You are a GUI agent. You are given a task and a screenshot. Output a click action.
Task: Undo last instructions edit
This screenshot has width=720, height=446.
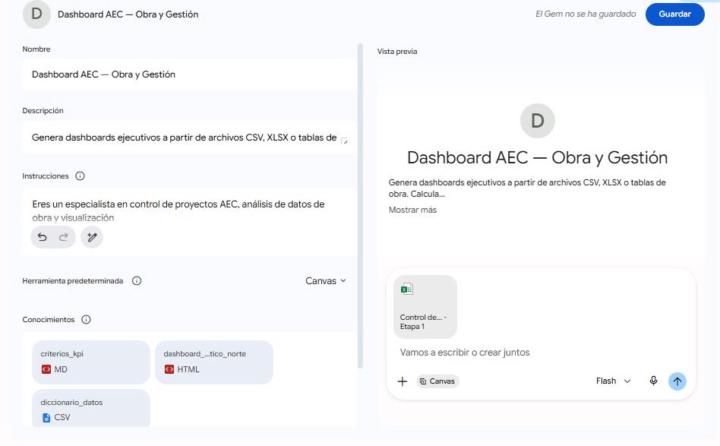42,237
